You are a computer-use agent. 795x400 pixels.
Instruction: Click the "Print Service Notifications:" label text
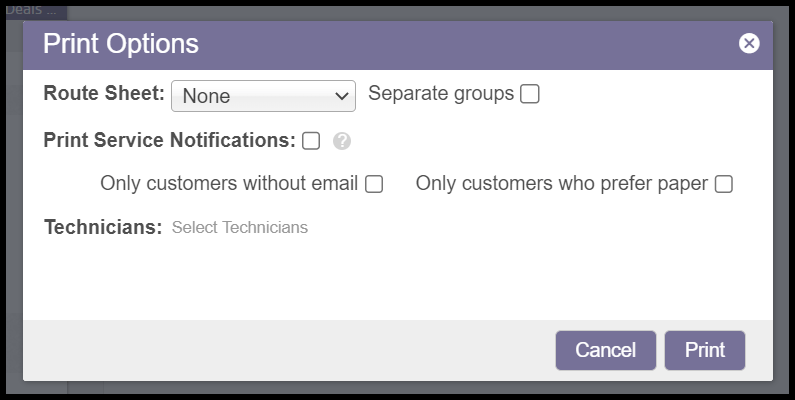click(169, 140)
